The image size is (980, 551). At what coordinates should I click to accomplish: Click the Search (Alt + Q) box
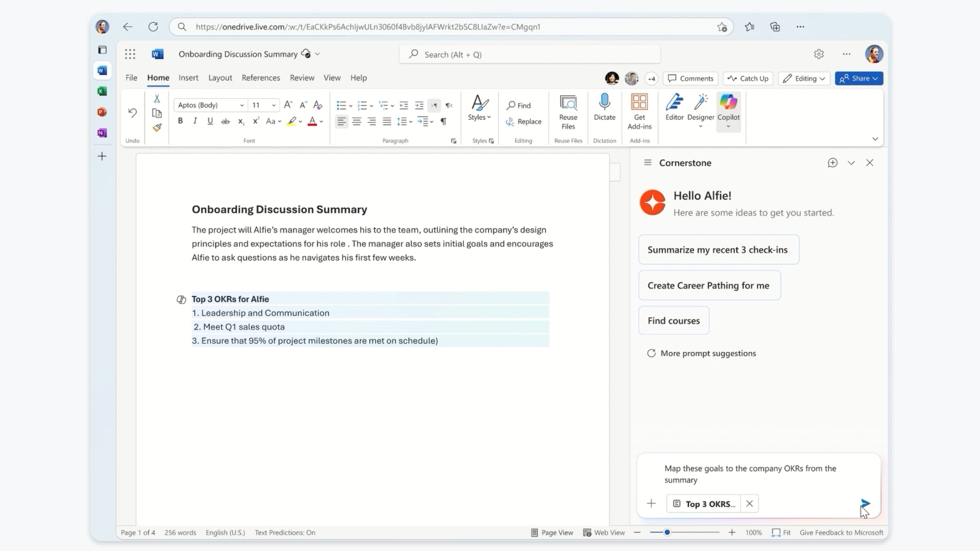point(529,55)
